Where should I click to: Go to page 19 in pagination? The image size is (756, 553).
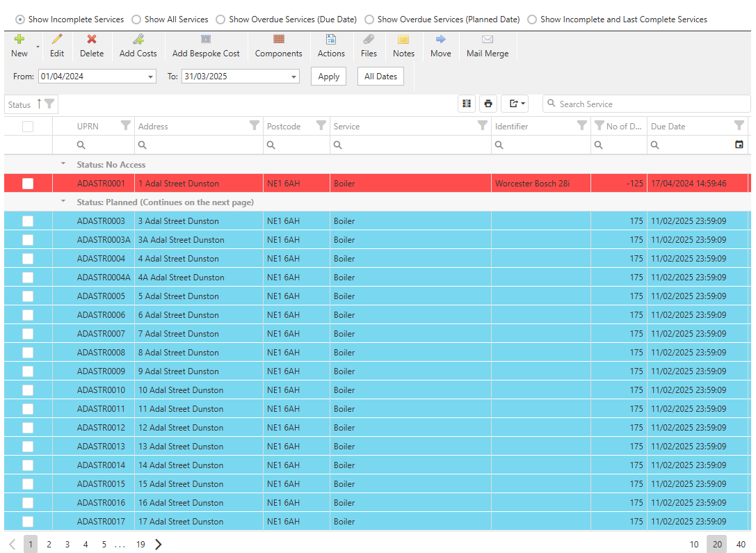(x=140, y=545)
